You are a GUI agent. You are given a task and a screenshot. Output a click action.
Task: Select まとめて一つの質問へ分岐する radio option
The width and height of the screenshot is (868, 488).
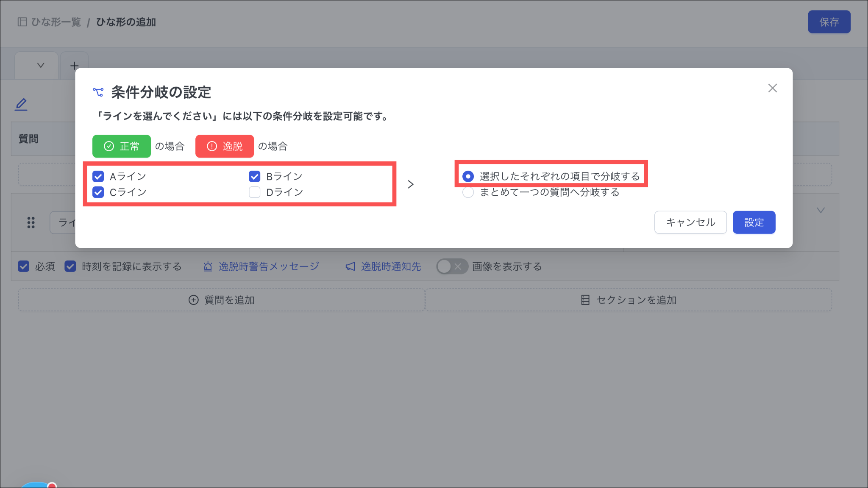coord(468,192)
